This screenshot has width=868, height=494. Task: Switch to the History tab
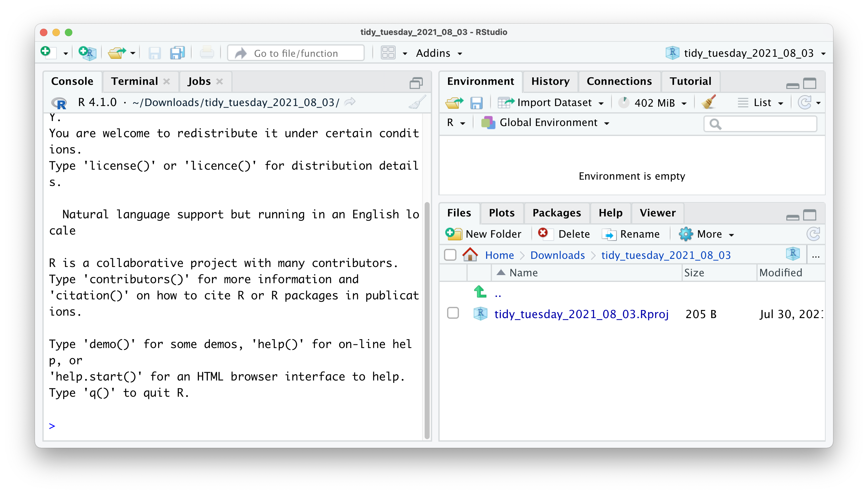click(550, 81)
